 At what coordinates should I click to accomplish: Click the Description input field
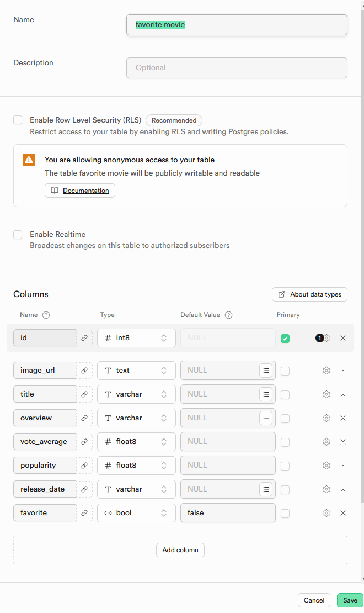click(237, 68)
